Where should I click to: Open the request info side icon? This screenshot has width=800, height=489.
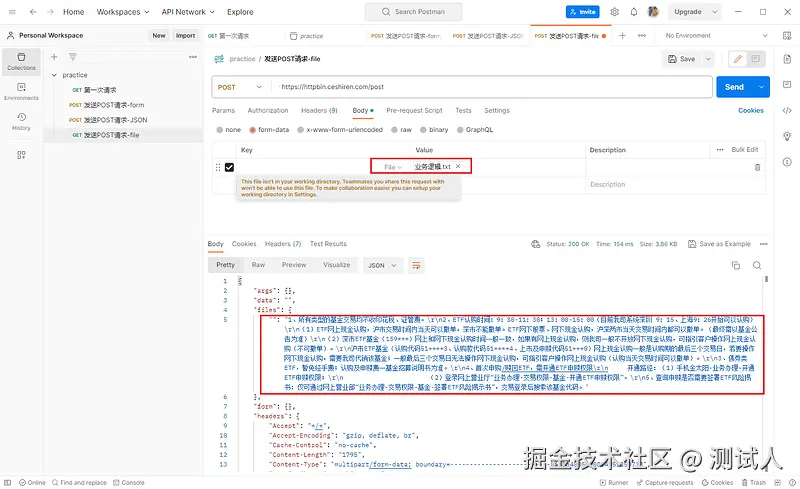click(787, 162)
